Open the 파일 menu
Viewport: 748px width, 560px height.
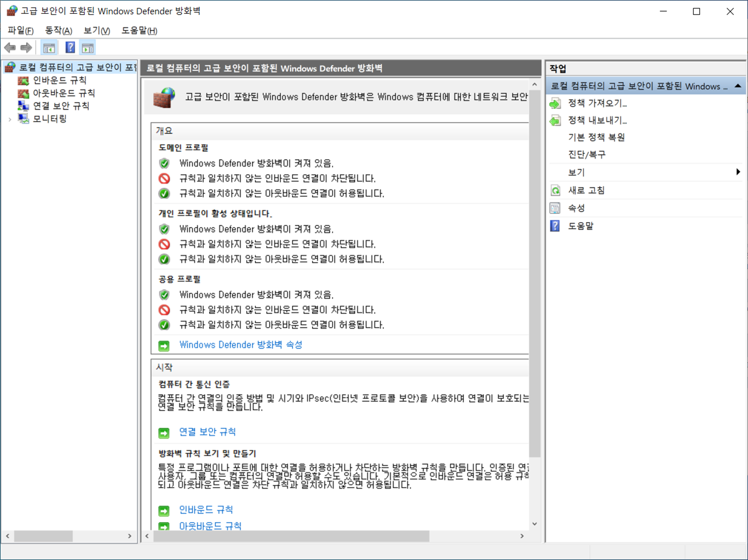tap(20, 30)
